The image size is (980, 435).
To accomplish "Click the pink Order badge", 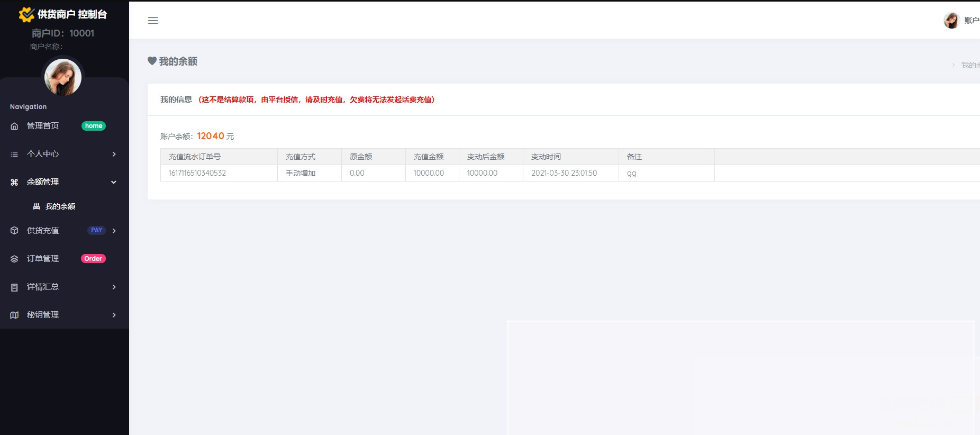I will (93, 259).
